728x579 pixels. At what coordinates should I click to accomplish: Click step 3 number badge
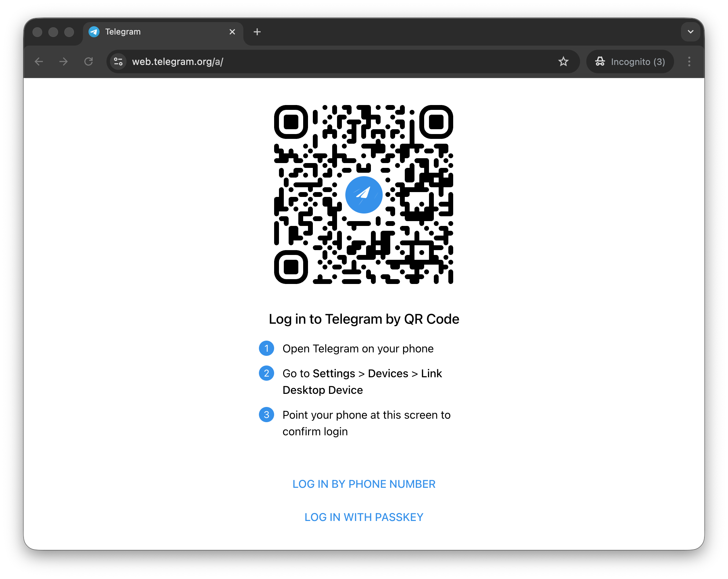click(267, 415)
